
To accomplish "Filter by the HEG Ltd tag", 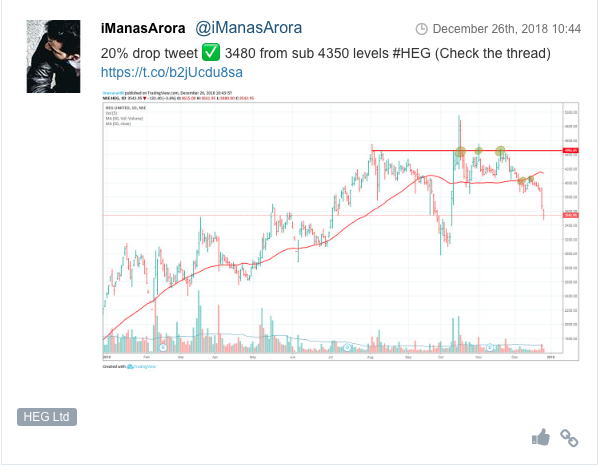I will tap(47, 417).
